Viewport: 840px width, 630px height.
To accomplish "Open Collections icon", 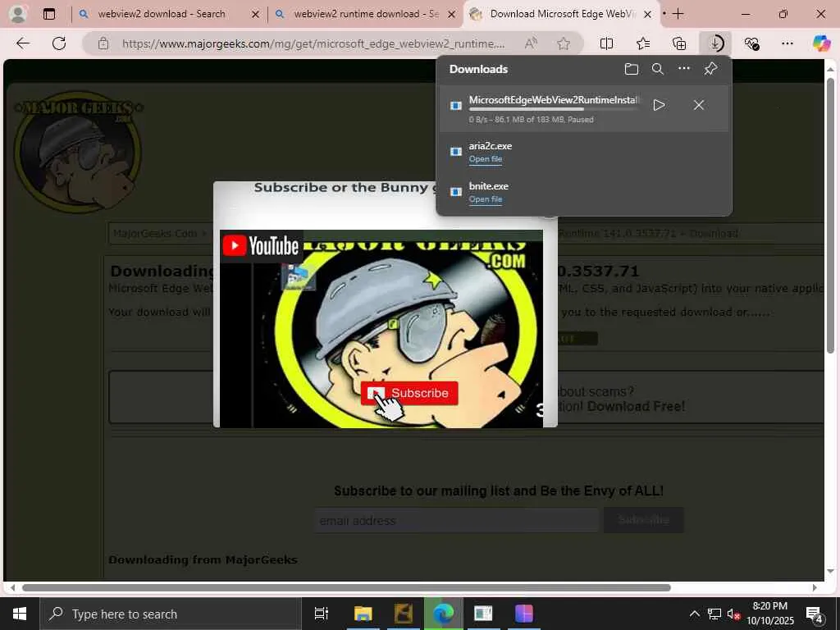I will [x=678, y=43].
